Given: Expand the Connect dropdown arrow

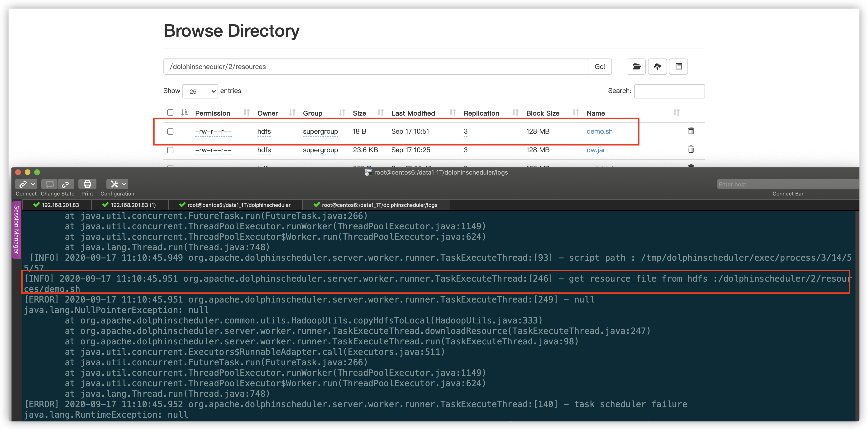Looking at the screenshot, I should coord(33,184).
